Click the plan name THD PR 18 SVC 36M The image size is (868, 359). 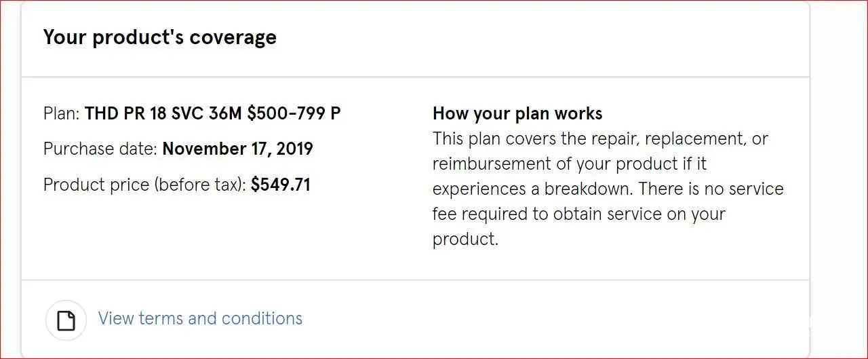click(x=163, y=113)
